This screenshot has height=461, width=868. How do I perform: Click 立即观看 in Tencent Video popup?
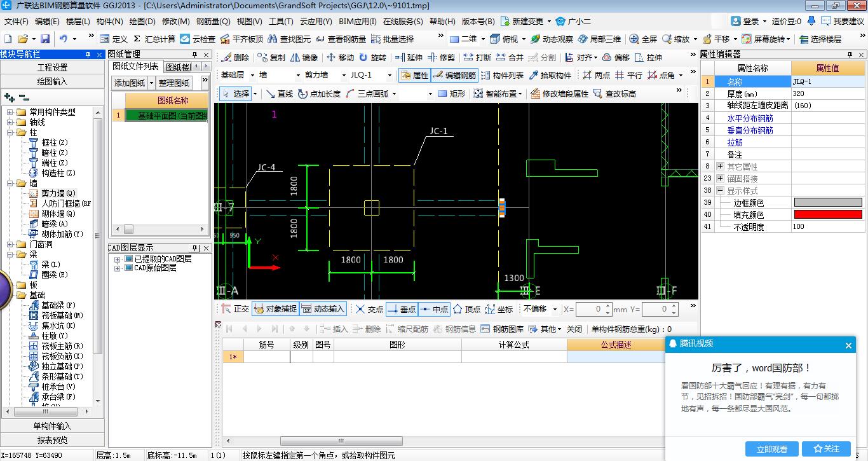pos(771,449)
